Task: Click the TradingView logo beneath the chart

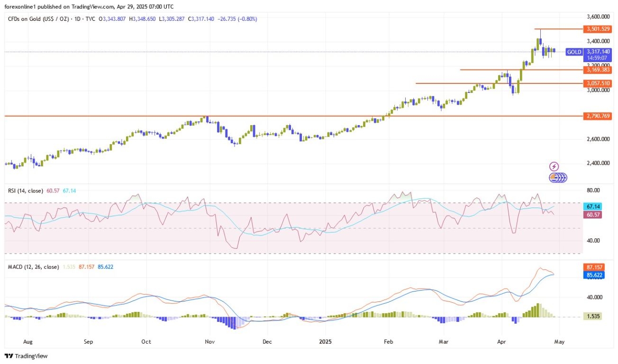Action: pyautogui.click(x=26, y=356)
